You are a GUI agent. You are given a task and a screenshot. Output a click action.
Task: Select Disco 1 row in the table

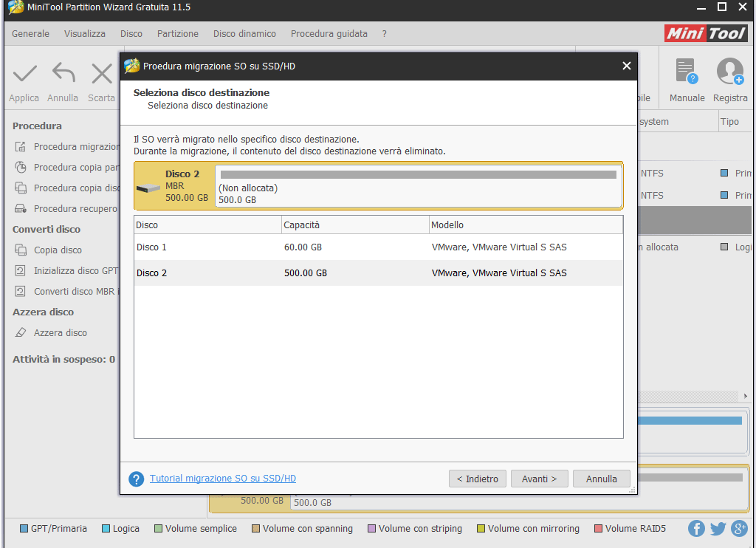378,247
